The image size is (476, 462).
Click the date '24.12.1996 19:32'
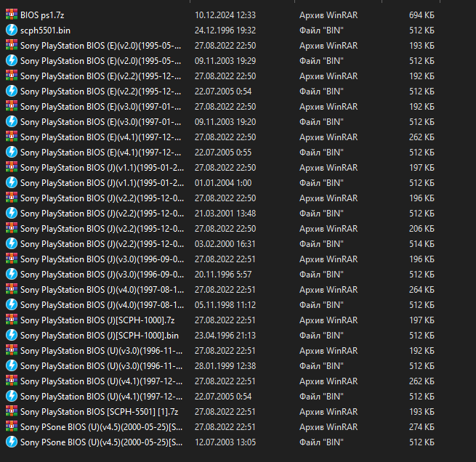(225, 31)
